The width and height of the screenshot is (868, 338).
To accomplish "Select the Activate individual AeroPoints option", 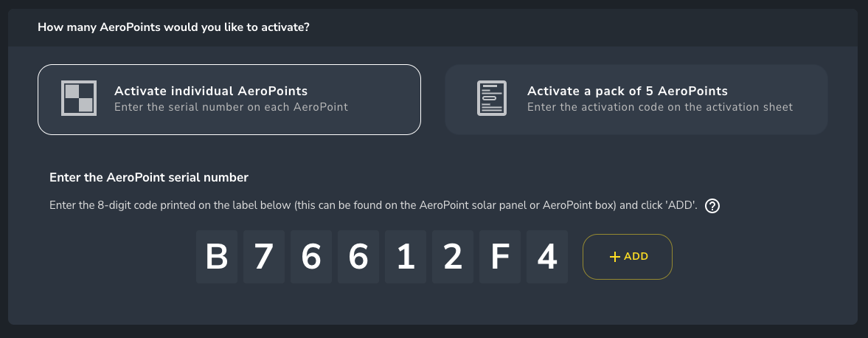I will pos(229,99).
